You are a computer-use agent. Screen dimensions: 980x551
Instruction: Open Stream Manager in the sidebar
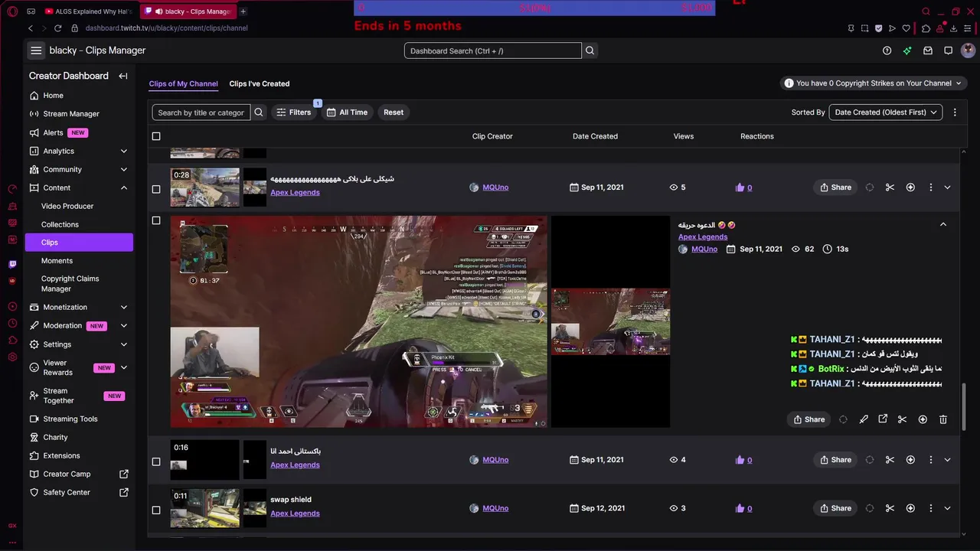(71, 114)
